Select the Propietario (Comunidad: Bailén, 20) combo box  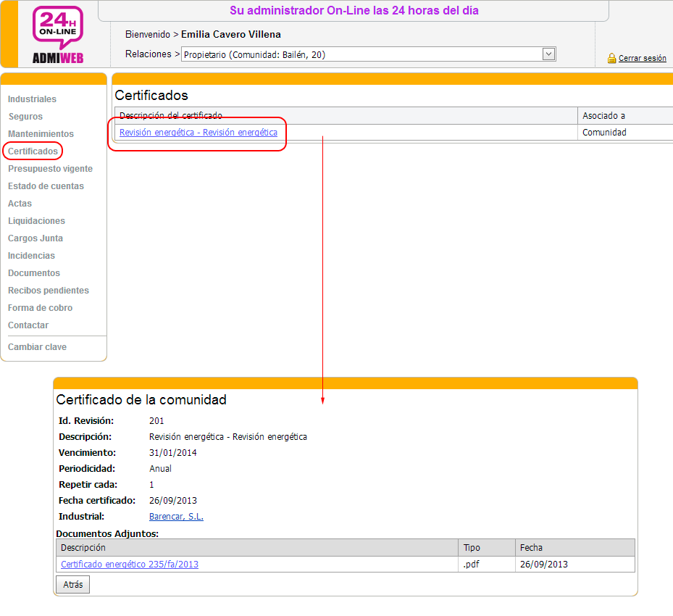[368, 54]
